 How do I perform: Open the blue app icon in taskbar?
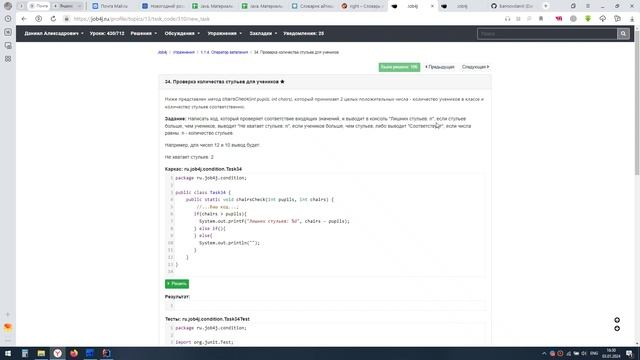90,353
